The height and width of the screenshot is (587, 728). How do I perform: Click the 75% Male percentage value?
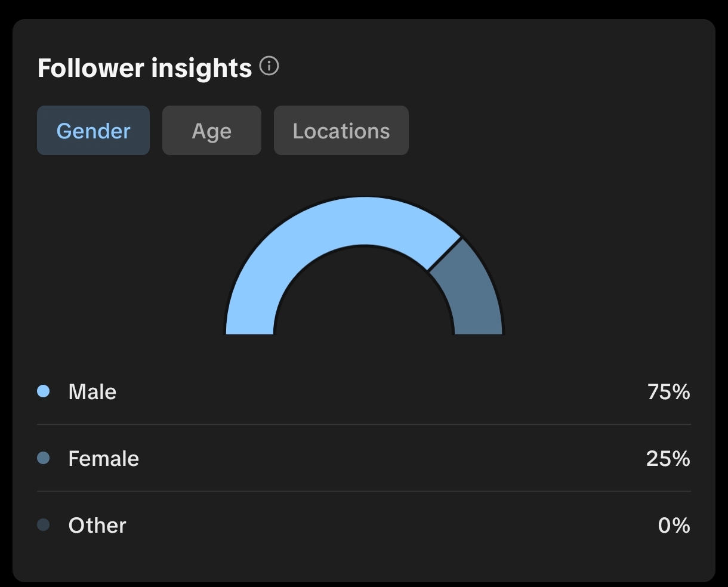pyautogui.click(x=668, y=392)
